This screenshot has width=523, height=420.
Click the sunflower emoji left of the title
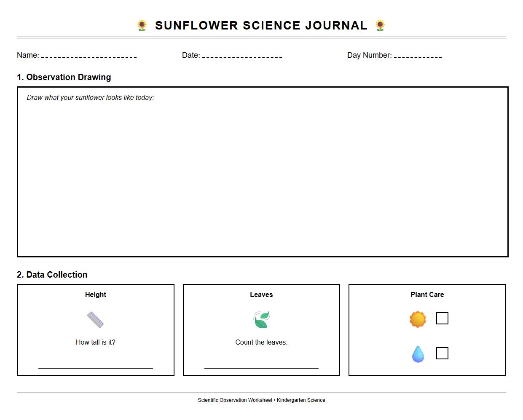142,25
